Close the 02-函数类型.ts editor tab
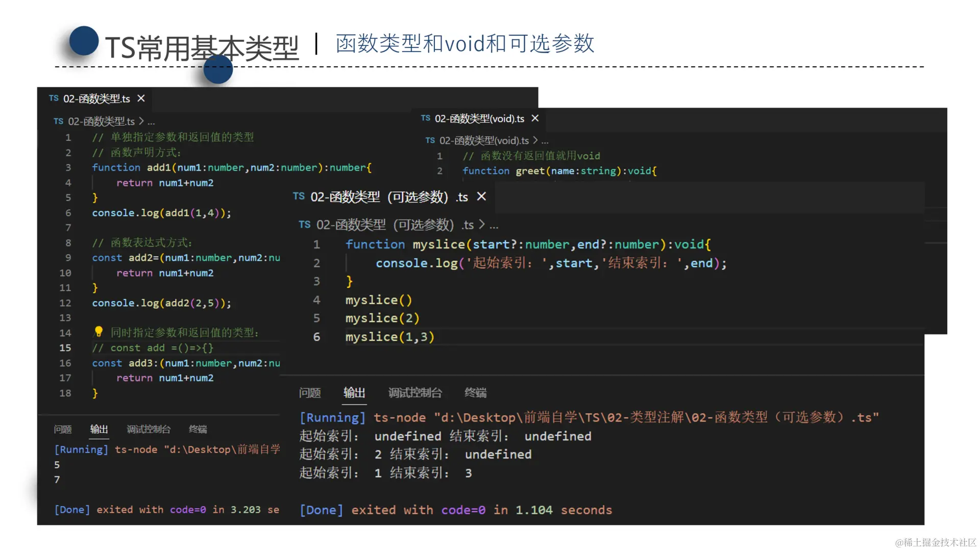 point(141,98)
